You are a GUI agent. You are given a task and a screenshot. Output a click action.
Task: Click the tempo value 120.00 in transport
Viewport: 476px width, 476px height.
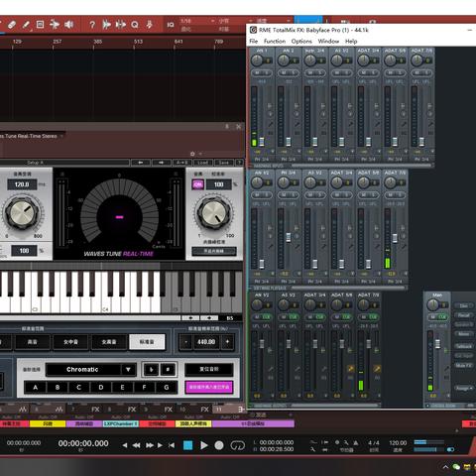coord(398,442)
